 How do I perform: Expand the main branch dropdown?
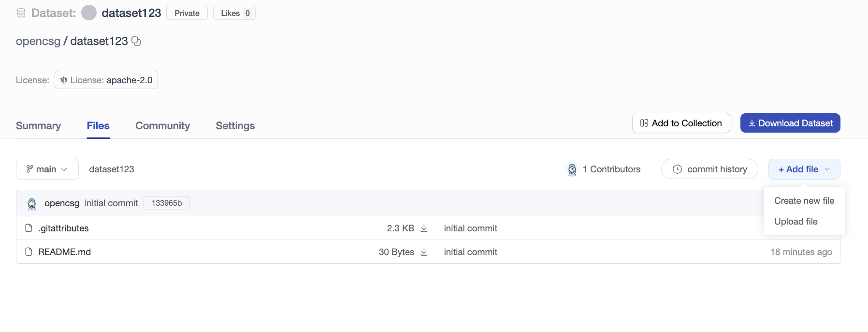coord(47,169)
